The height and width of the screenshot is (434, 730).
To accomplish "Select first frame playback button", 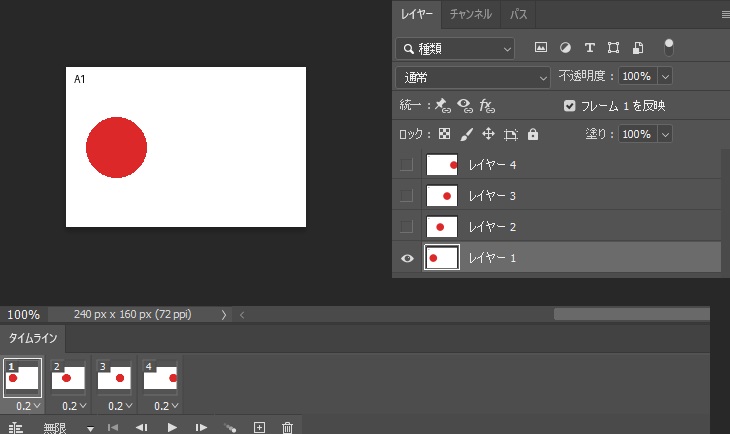I will pos(113,427).
